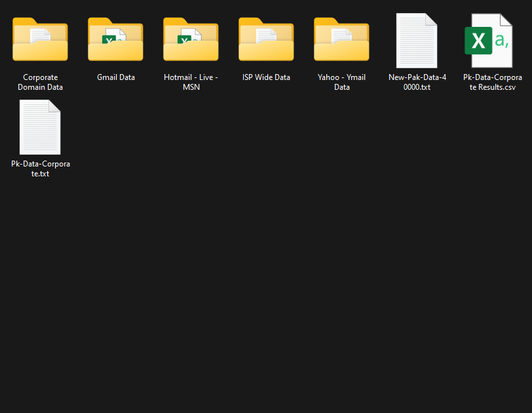Screen dimensions: 532x413
Task: Click the Yahoo - Ymail Data folder icon
Action: (x=341, y=41)
